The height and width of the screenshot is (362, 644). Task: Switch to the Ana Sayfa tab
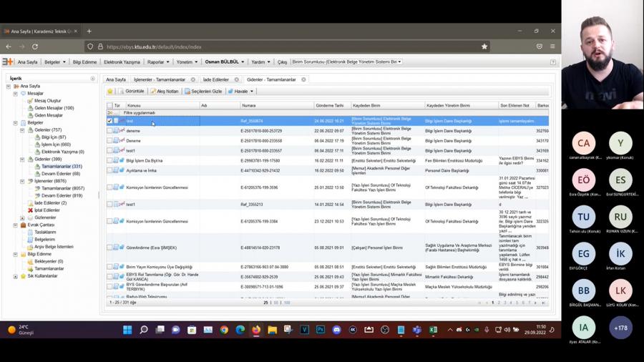tap(116, 79)
